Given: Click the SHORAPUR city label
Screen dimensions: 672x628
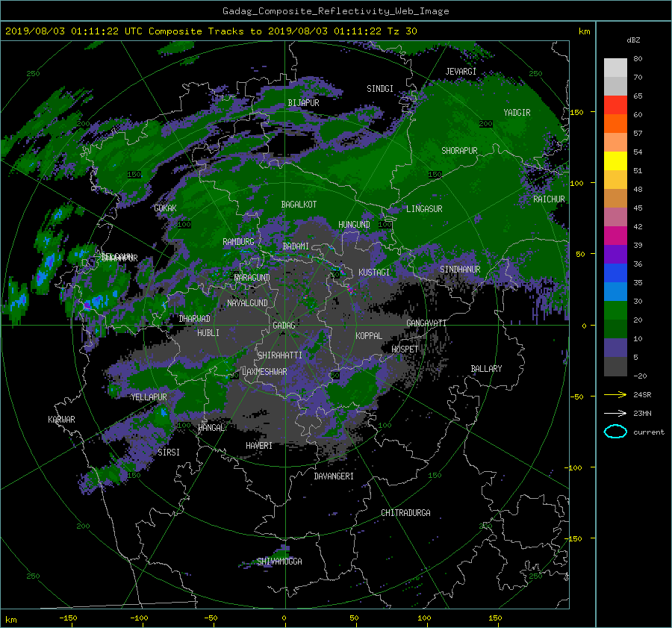Looking at the screenshot, I should click(459, 150).
